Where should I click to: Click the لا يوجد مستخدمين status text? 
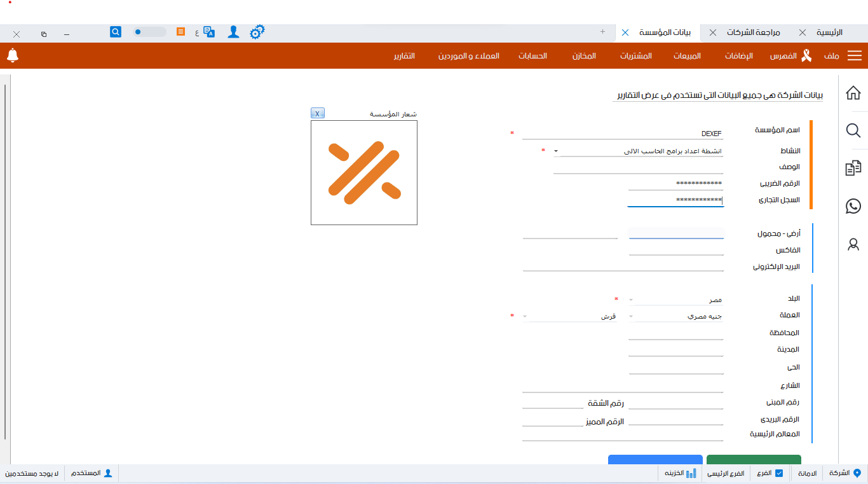(x=32, y=473)
